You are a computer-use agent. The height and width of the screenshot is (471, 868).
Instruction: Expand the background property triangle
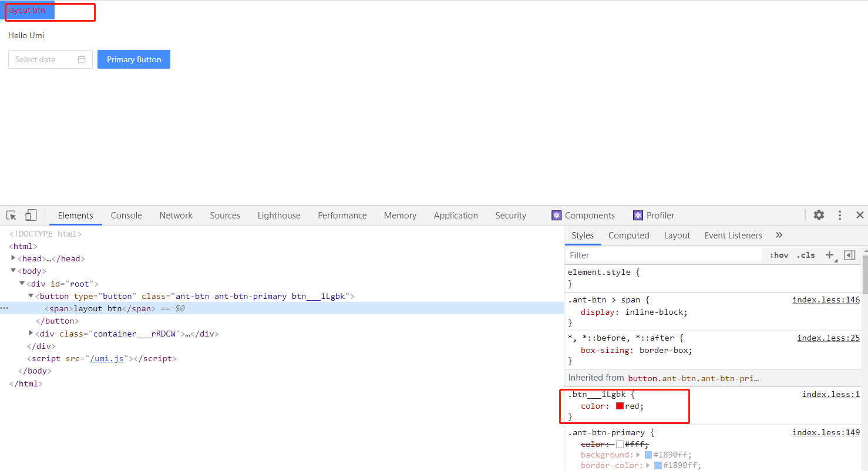tap(640, 455)
